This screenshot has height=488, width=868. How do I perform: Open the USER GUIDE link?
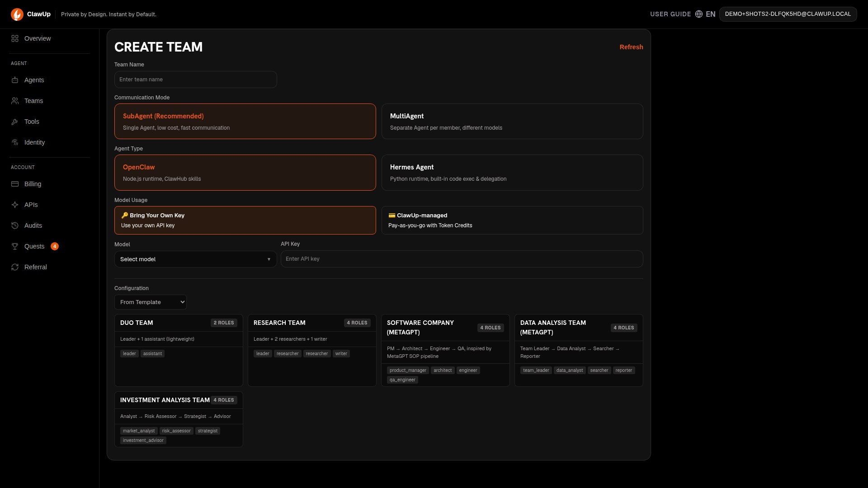670,14
